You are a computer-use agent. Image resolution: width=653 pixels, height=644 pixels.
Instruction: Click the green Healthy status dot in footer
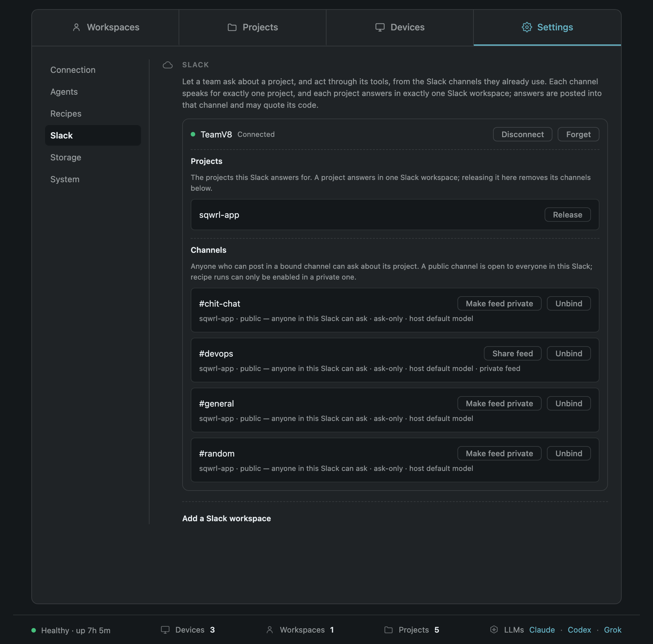coord(33,630)
